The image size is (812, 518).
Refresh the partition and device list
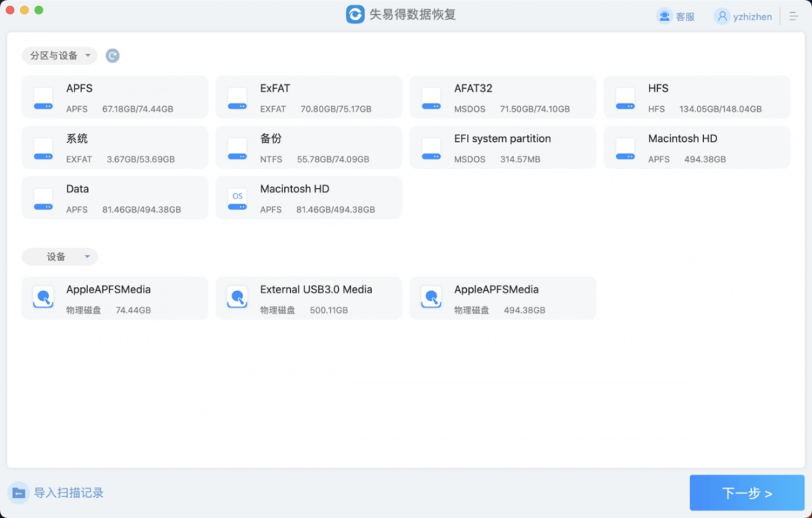tap(112, 55)
